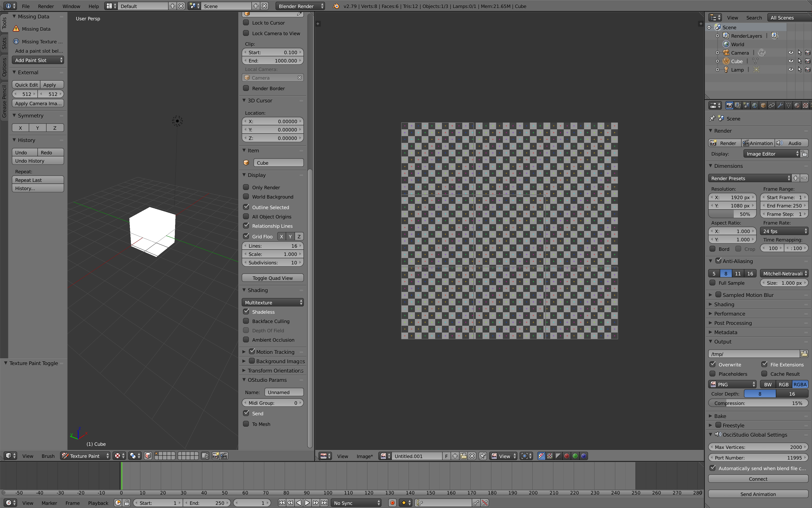Screen dimensions: 812x508
Task: Open the File menu
Action: click(x=26, y=6)
